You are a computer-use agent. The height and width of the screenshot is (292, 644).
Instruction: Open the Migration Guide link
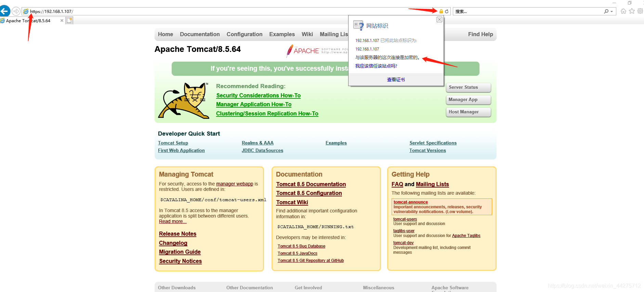coord(180,252)
